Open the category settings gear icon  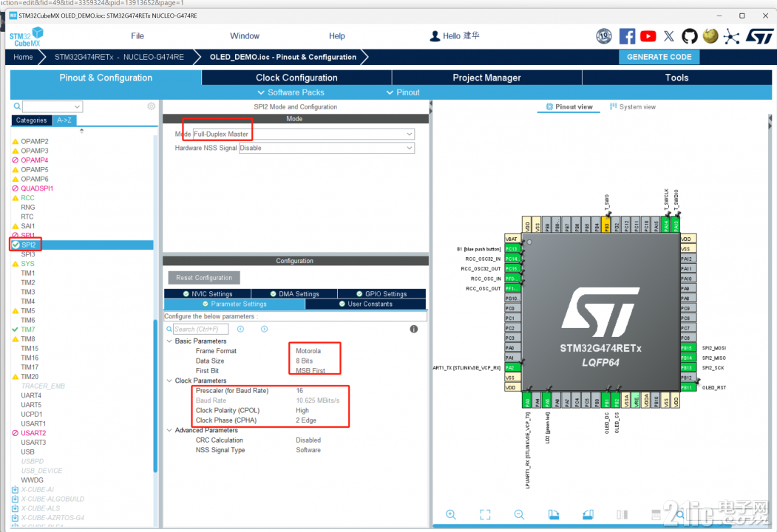151,106
